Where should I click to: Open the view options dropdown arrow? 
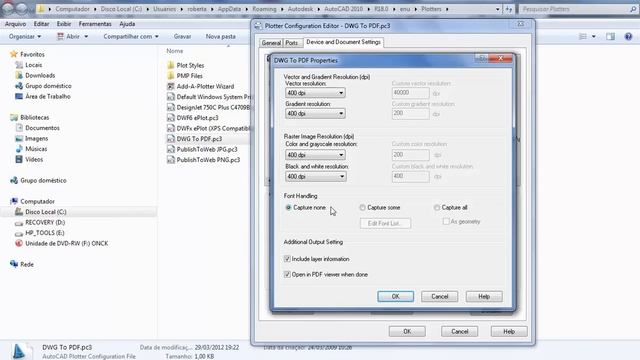(x=594, y=36)
